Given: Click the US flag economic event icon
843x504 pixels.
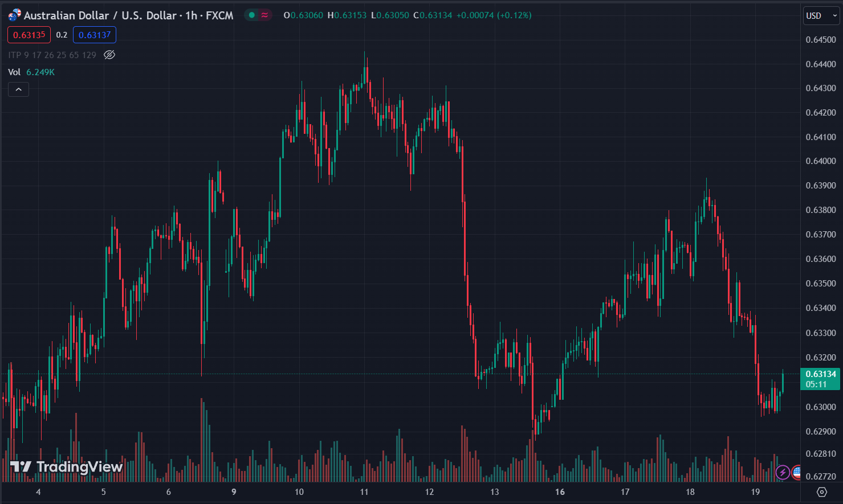Looking at the screenshot, I should [x=797, y=472].
